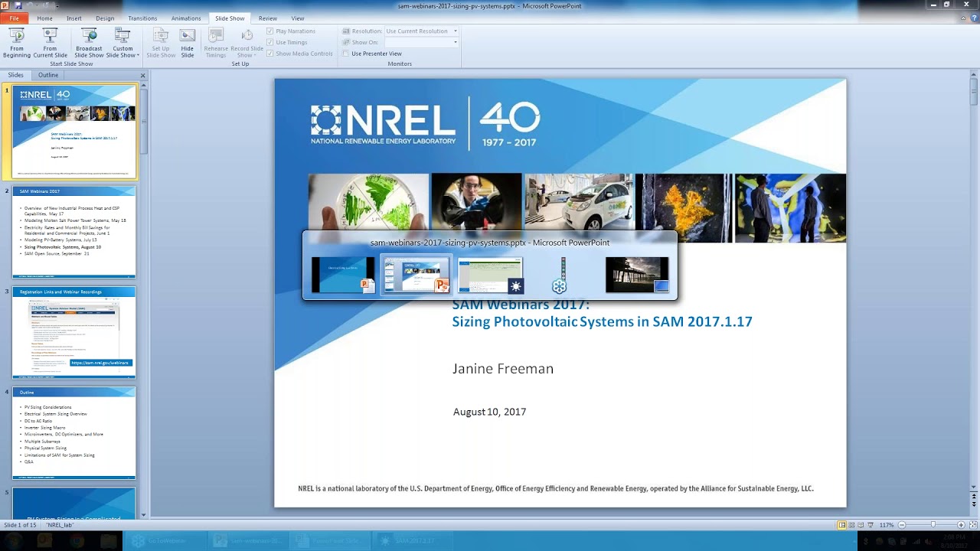The height and width of the screenshot is (551, 980).
Task: Close the Slides/Outline pane
Action: (142, 75)
